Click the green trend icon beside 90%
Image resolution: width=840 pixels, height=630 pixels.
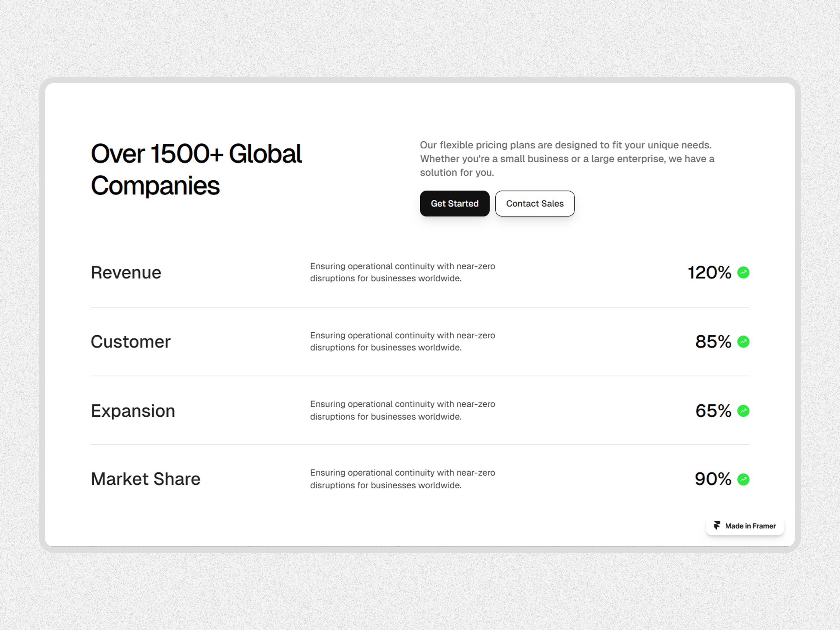click(x=743, y=479)
